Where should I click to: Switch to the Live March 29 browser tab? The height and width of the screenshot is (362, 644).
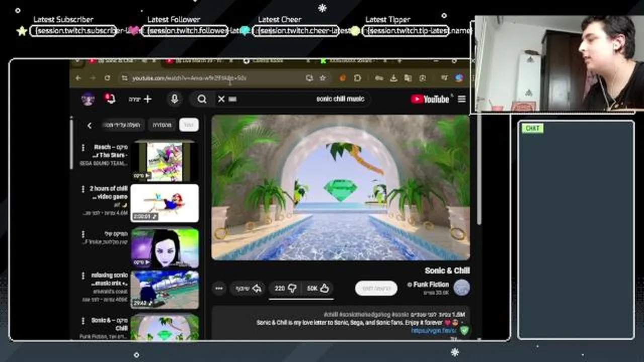point(199,61)
